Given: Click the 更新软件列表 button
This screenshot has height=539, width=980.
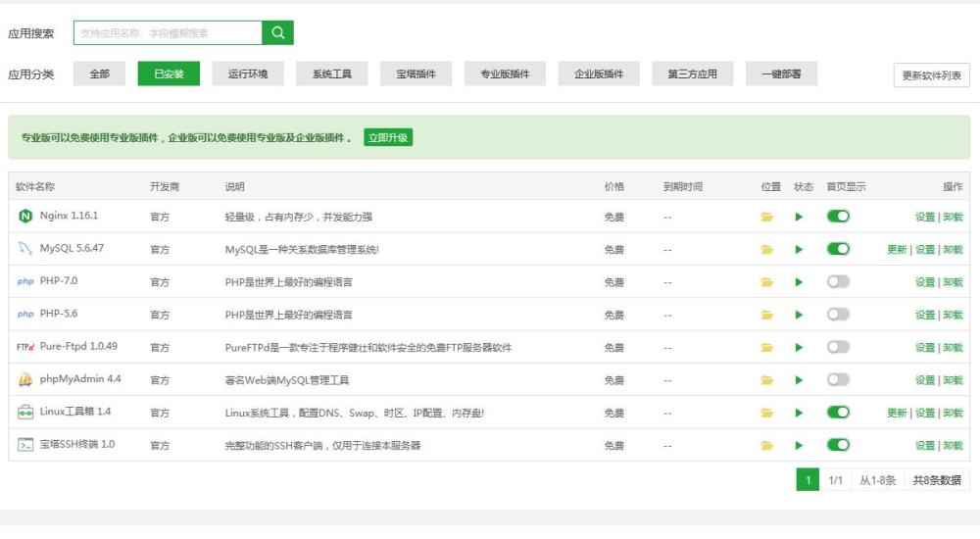Looking at the screenshot, I should point(931,75).
